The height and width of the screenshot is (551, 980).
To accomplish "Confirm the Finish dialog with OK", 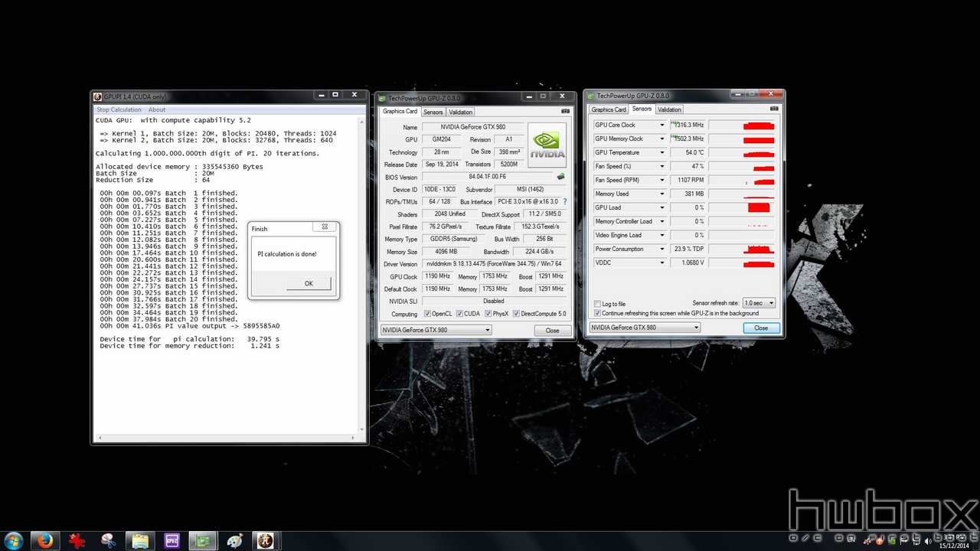I will pos(309,283).
